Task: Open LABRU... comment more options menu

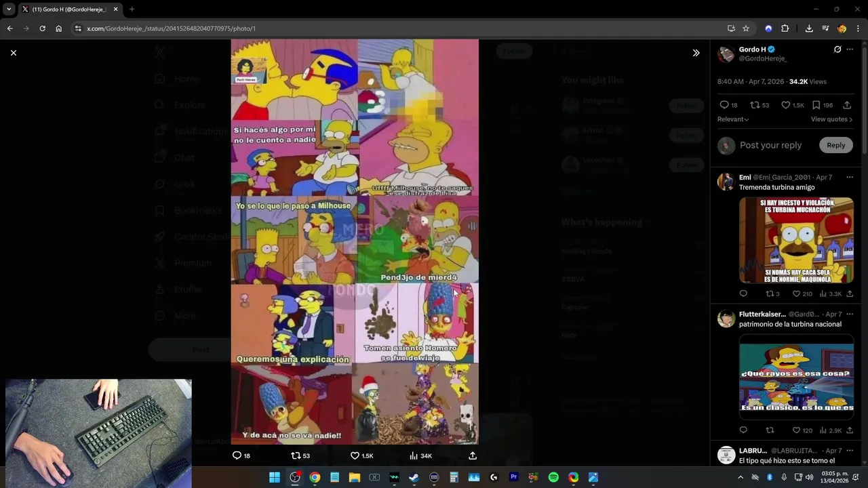Action: pyautogui.click(x=850, y=450)
